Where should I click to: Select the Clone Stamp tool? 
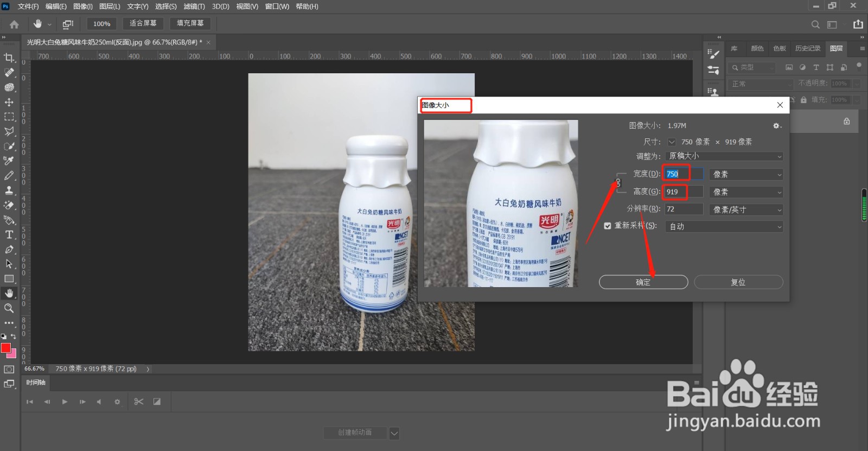coord(9,190)
